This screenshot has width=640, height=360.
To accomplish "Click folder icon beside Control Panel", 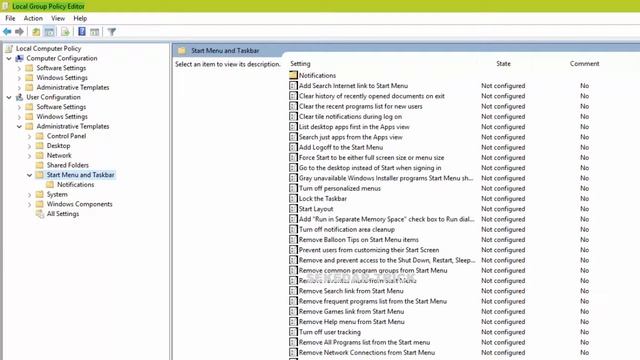I will point(40,136).
